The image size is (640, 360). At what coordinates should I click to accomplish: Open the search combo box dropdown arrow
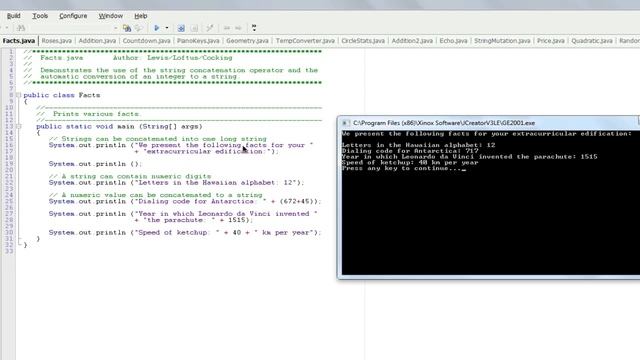point(116,28)
